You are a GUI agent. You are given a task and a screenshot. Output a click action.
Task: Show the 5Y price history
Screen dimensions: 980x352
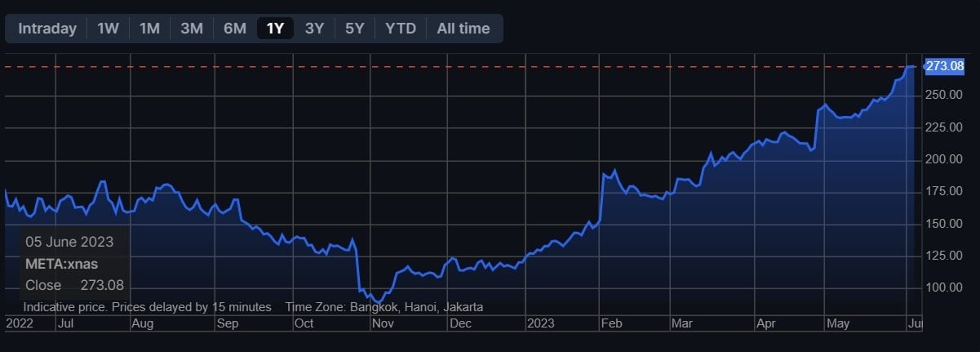pyautogui.click(x=355, y=29)
